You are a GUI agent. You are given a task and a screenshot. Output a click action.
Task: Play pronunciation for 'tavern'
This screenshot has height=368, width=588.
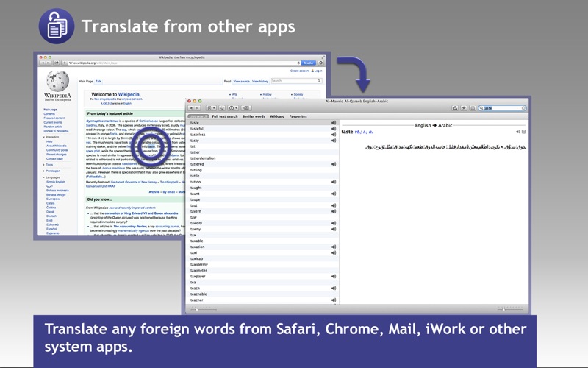pyautogui.click(x=334, y=211)
